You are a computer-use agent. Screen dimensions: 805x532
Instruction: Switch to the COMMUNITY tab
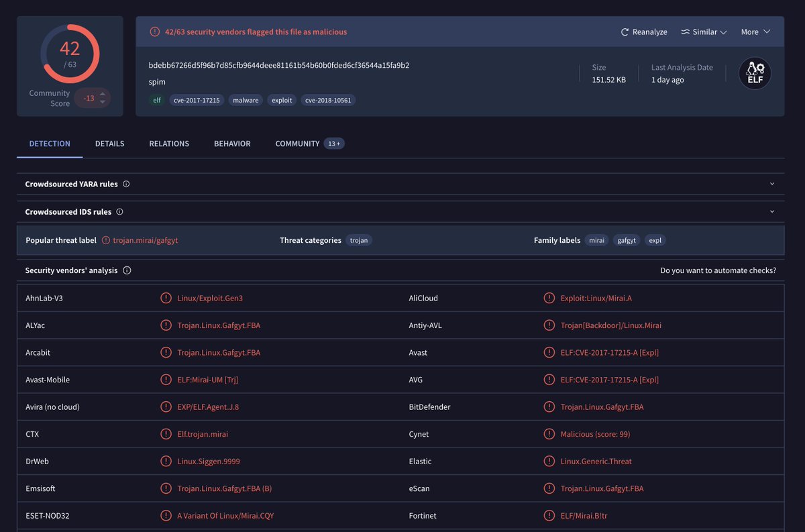point(297,144)
